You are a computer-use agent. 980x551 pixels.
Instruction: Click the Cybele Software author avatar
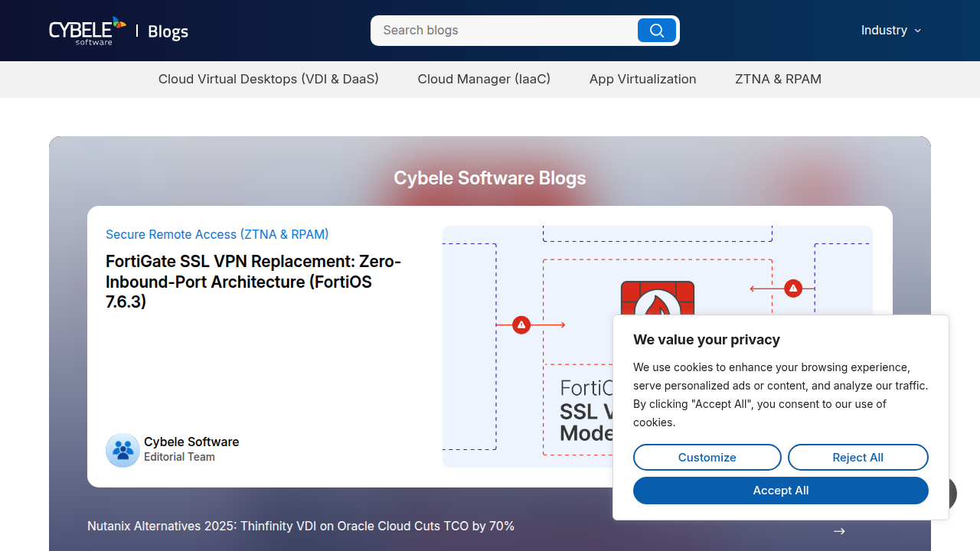tap(122, 450)
